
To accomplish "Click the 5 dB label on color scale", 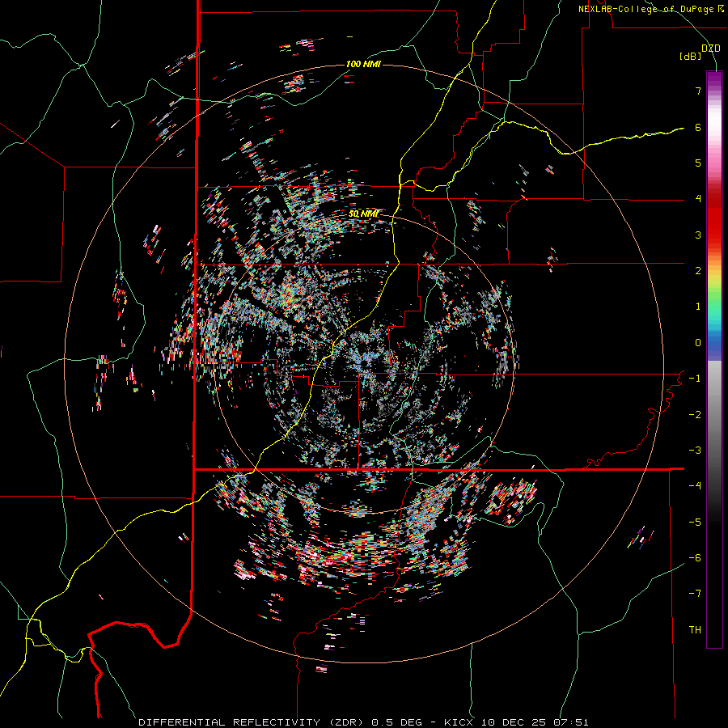I will pos(698,163).
